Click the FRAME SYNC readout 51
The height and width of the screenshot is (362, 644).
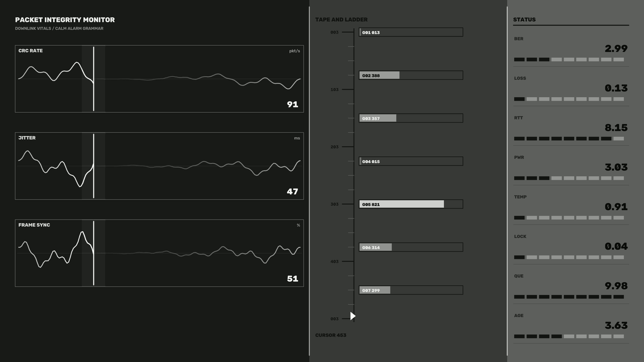pos(292,279)
